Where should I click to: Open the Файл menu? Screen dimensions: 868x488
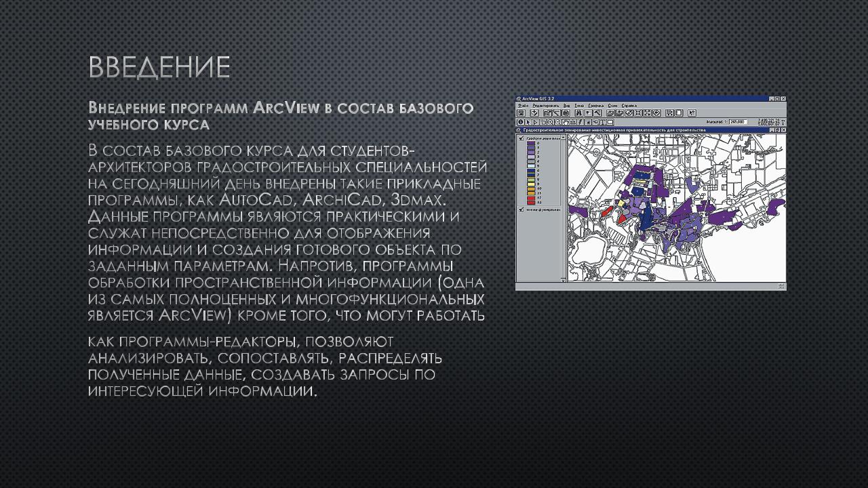[x=524, y=106]
